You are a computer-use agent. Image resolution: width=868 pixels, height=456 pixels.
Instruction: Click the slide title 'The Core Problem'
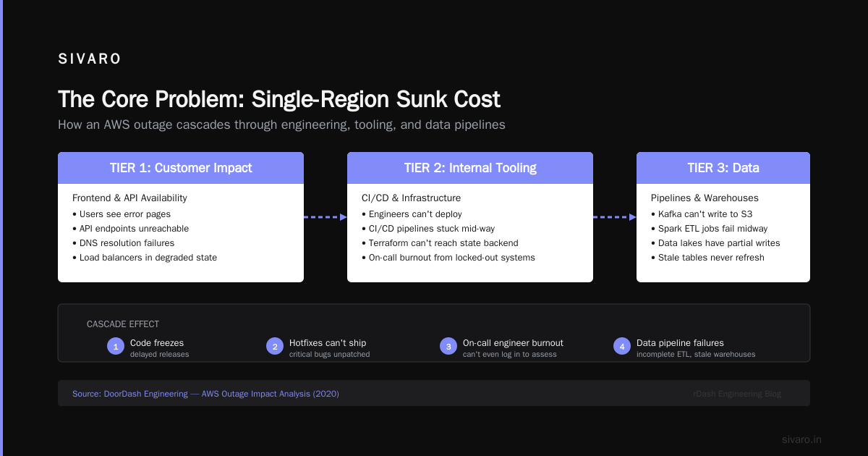[x=279, y=99]
